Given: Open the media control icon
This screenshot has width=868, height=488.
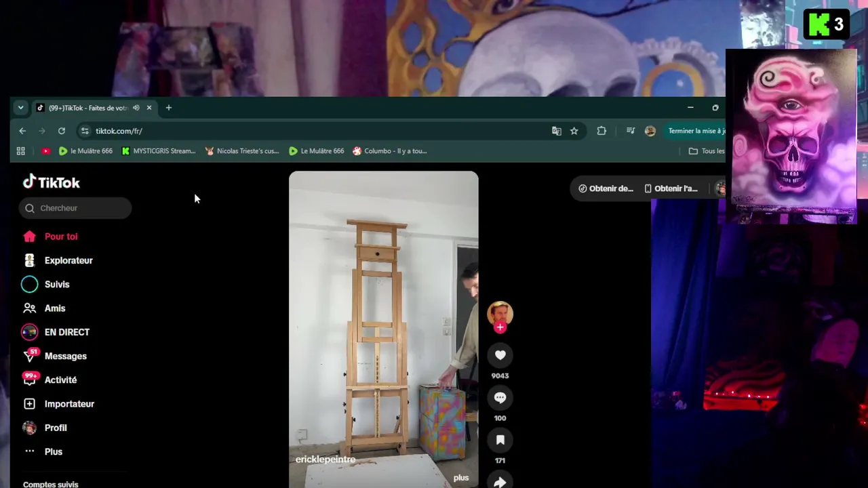Looking at the screenshot, I should click(x=631, y=131).
